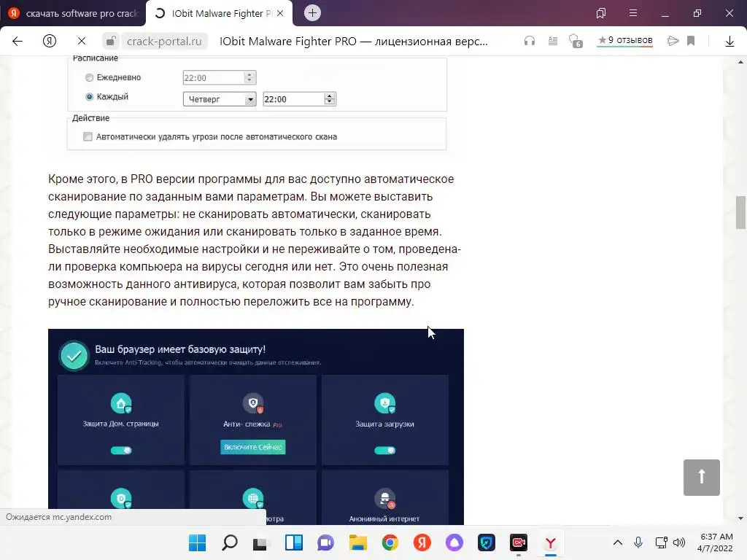This screenshot has width=747, height=560.
Task: Click the page vertical scrollbar thumb
Action: click(740, 212)
